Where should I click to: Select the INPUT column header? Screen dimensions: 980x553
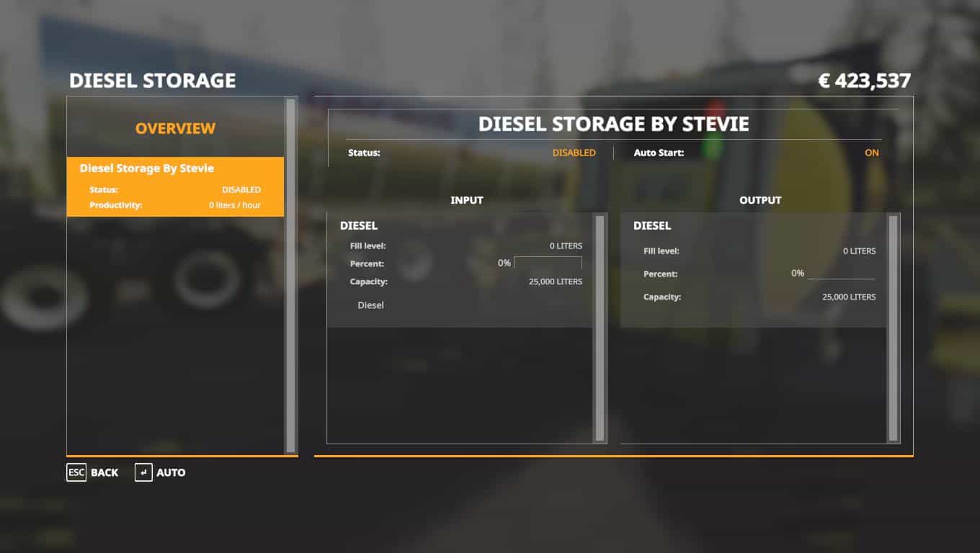point(466,200)
